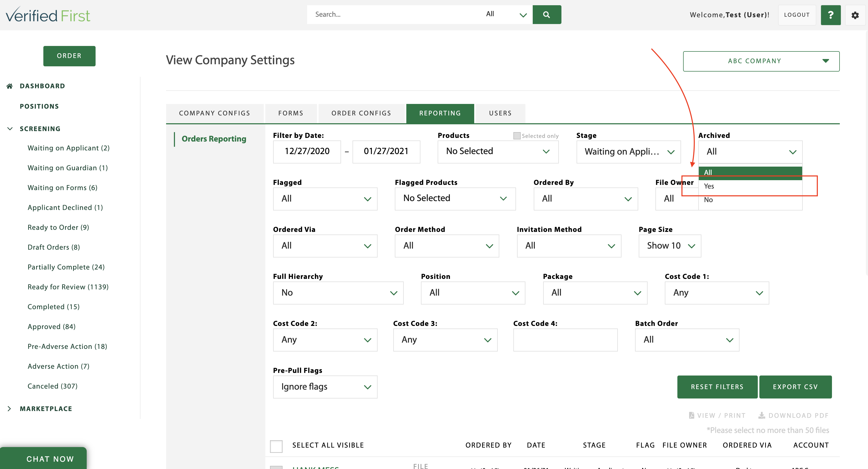Open Canceled (307) list
The width and height of the screenshot is (868, 469).
pos(52,386)
